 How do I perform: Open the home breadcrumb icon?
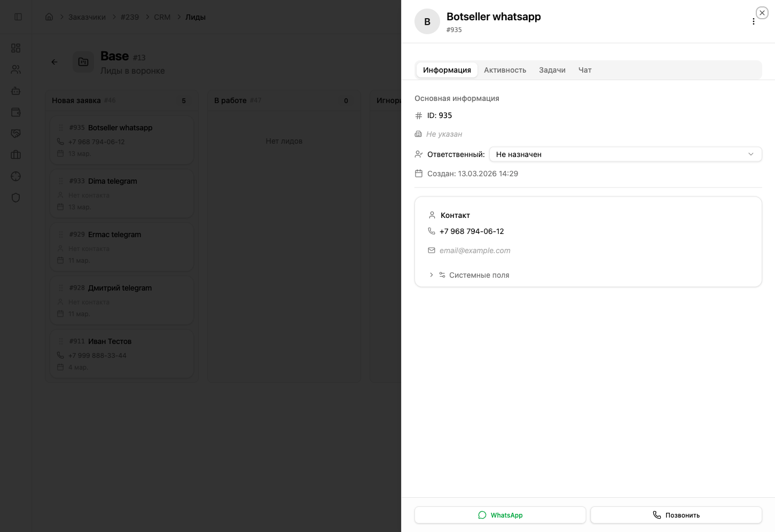pyautogui.click(x=49, y=17)
